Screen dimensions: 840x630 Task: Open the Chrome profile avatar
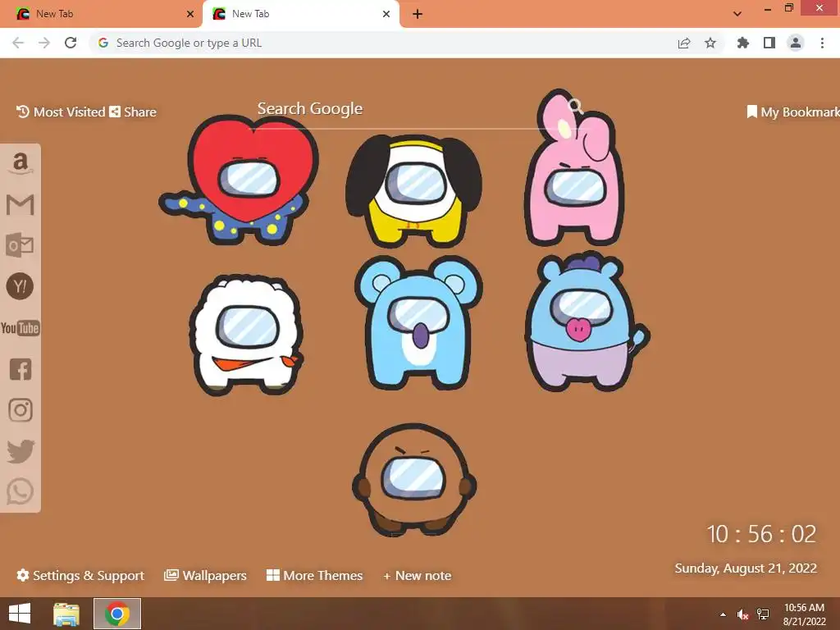coord(796,43)
